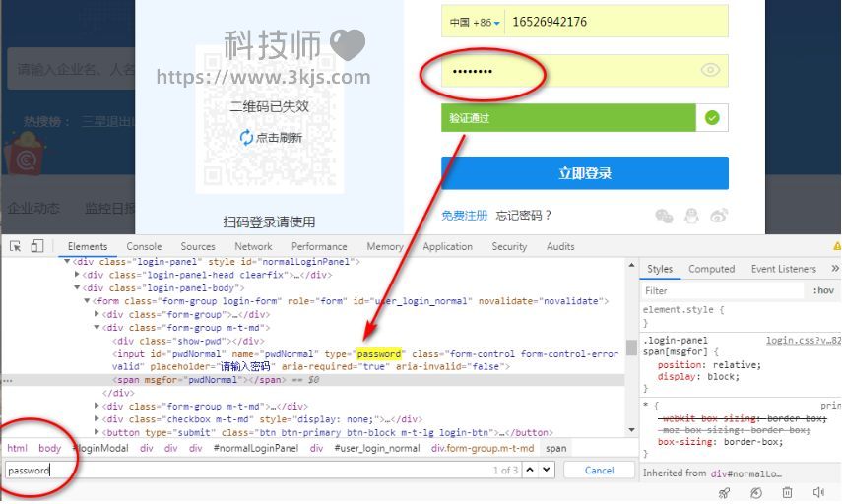Show more sidebar tabs with chevron
The height and width of the screenshot is (504, 842).
[835, 268]
